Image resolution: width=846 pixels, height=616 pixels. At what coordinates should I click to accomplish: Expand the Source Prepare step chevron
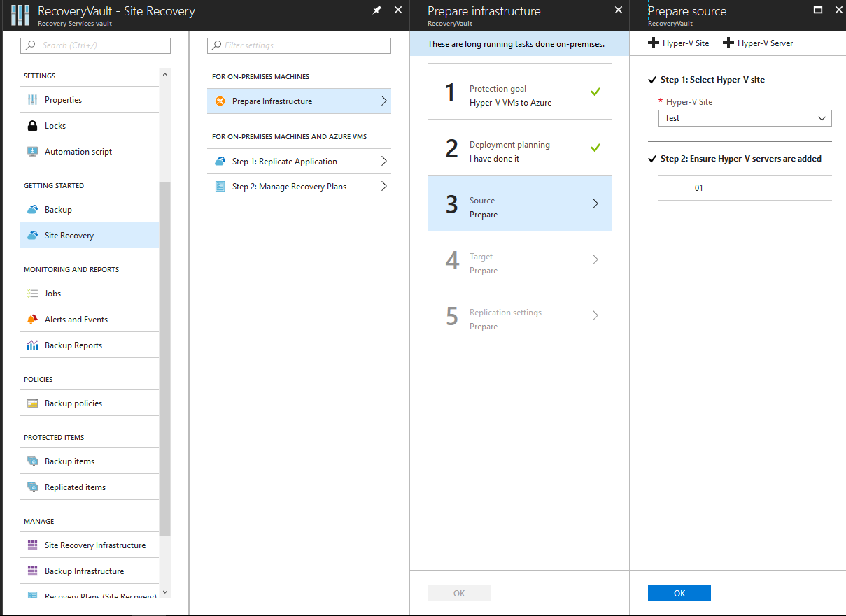pos(595,203)
